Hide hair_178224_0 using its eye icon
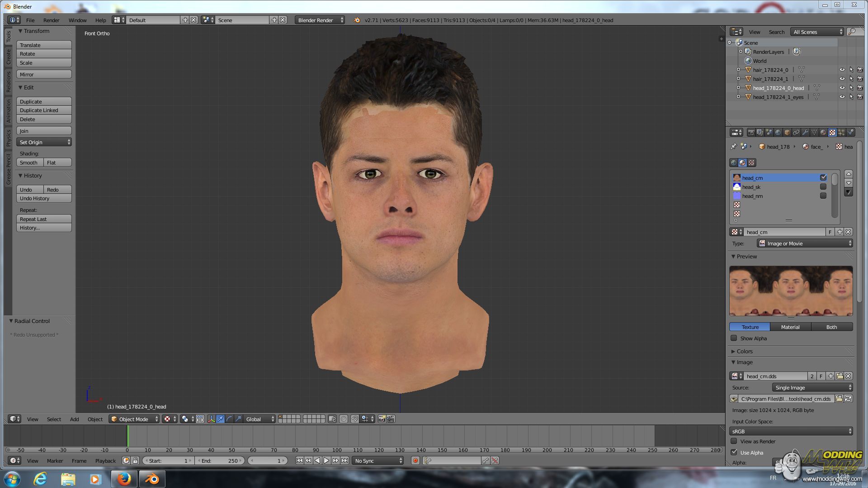 [x=842, y=70]
